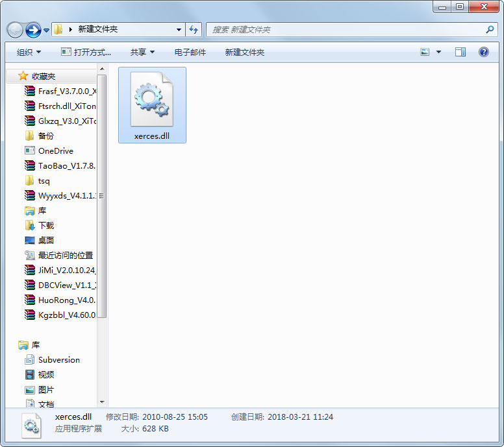Select TaoBao_V1.7.8 archive in favorites
Screen dimensions: 504x447
[60, 165]
